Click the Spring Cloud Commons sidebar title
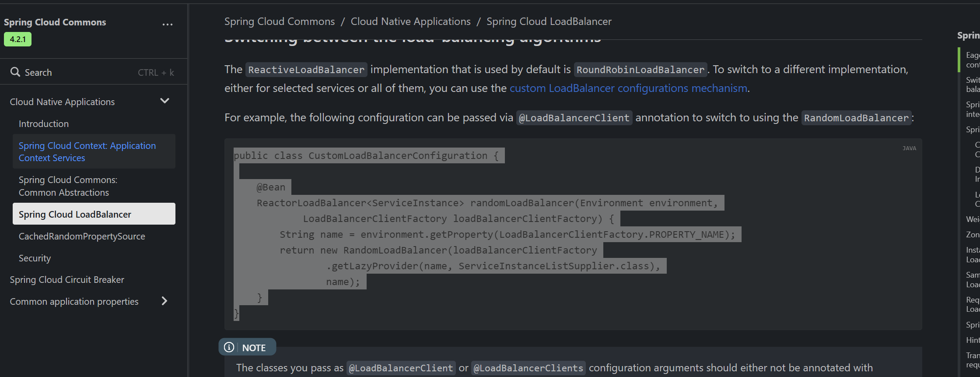 click(55, 22)
